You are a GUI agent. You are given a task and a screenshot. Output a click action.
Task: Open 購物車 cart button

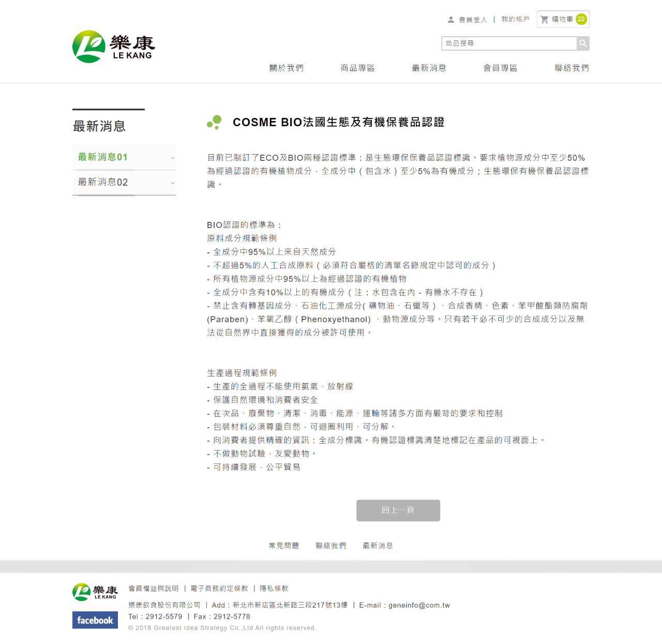point(563,19)
